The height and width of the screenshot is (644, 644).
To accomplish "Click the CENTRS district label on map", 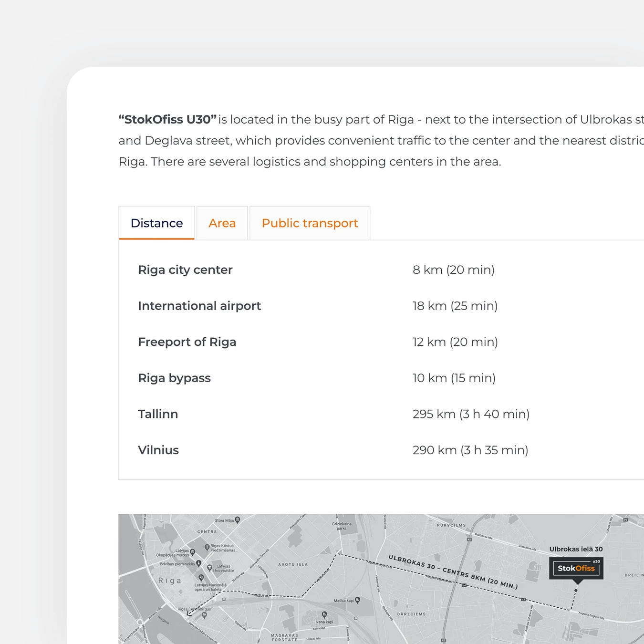I will coord(207,531).
